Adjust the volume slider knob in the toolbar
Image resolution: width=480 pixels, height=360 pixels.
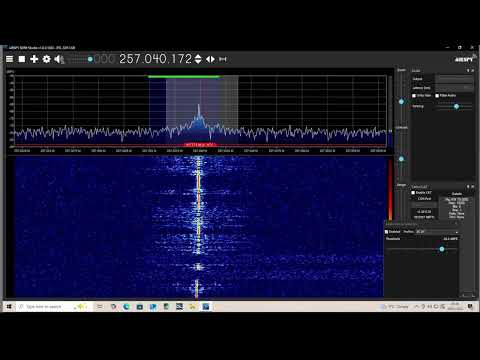[90, 59]
